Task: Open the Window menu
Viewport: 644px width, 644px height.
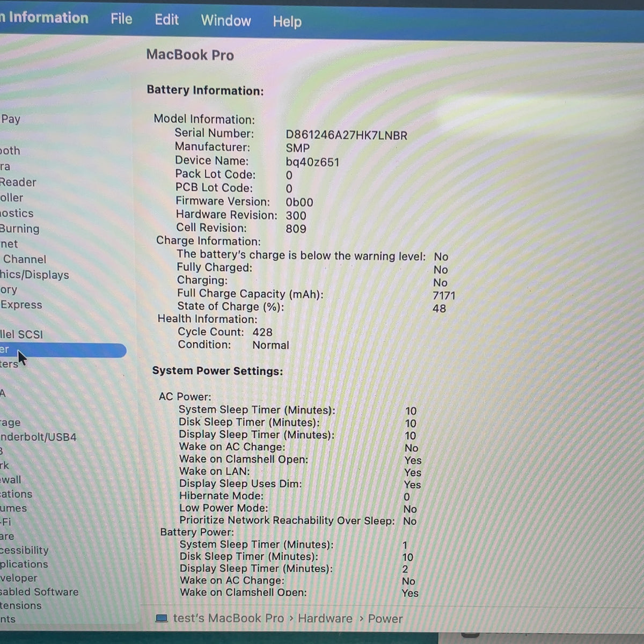Action: tap(226, 20)
